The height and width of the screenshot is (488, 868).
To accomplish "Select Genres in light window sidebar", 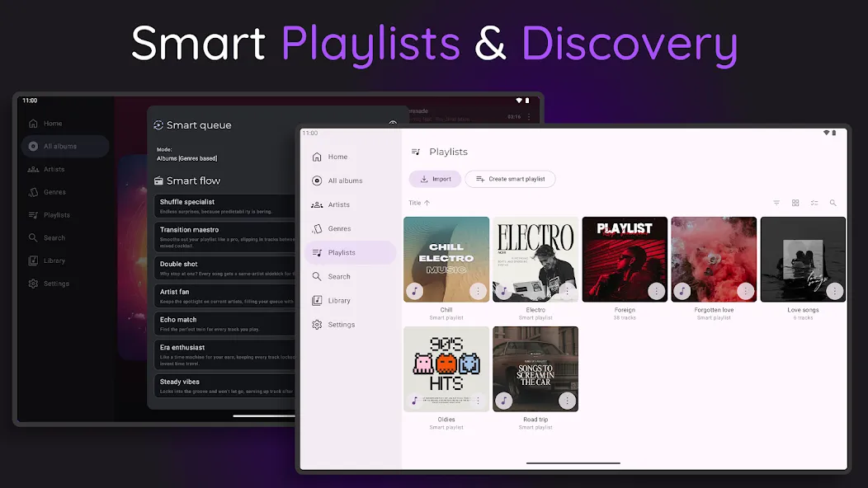I will 350,228.
